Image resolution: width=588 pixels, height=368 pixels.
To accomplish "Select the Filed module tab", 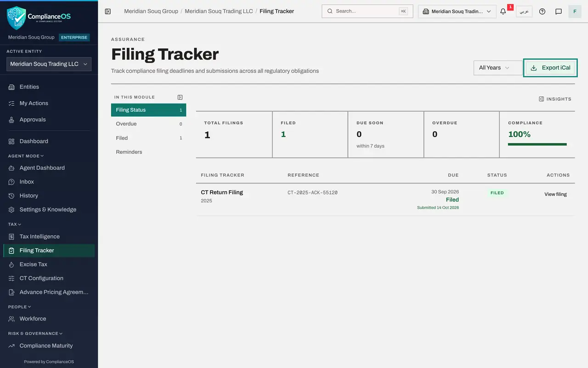I will (148, 138).
